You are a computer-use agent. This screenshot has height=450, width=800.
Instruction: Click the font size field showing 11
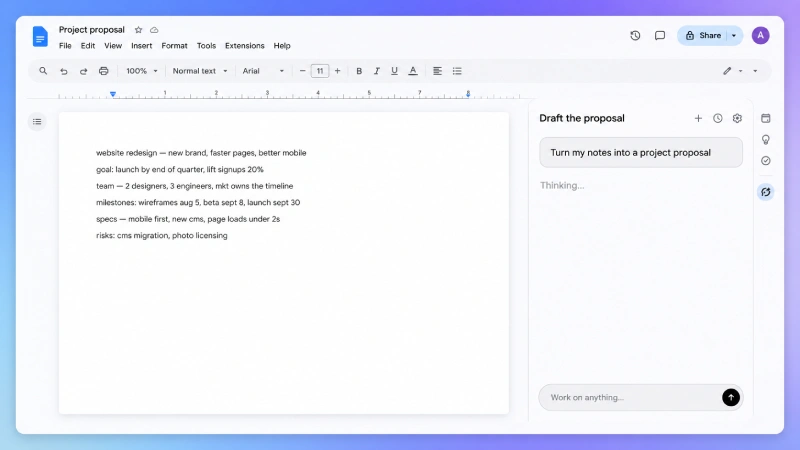(x=320, y=71)
